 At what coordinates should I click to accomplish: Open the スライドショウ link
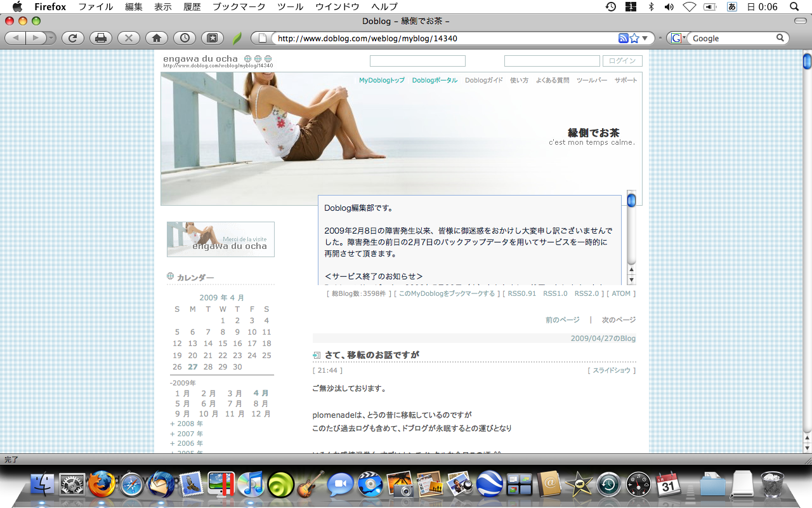pyautogui.click(x=612, y=370)
